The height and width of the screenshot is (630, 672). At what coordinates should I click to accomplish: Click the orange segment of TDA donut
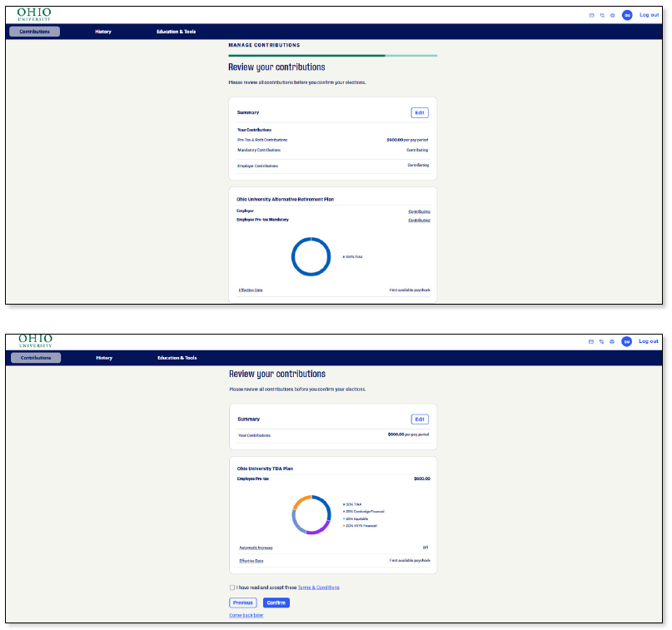point(301,500)
